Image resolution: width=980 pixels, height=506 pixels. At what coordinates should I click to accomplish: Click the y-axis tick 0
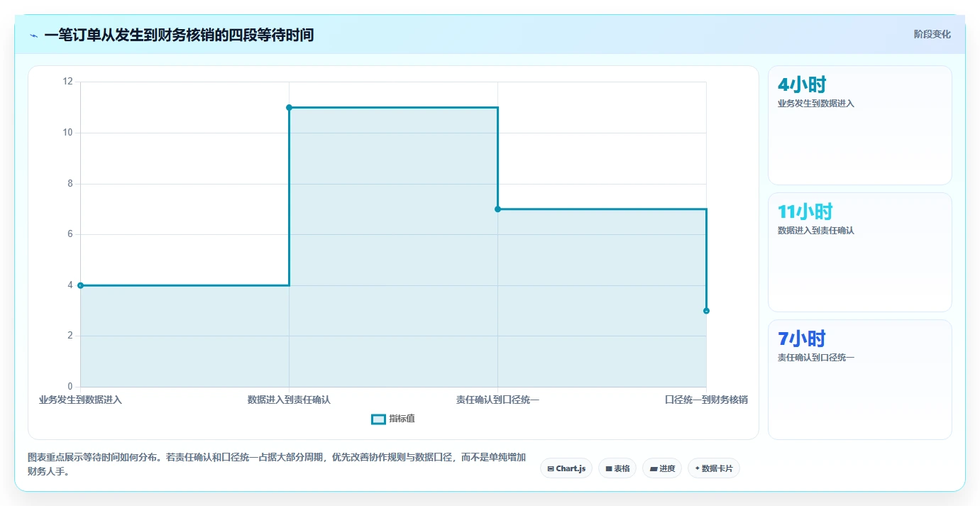pyautogui.click(x=70, y=387)
